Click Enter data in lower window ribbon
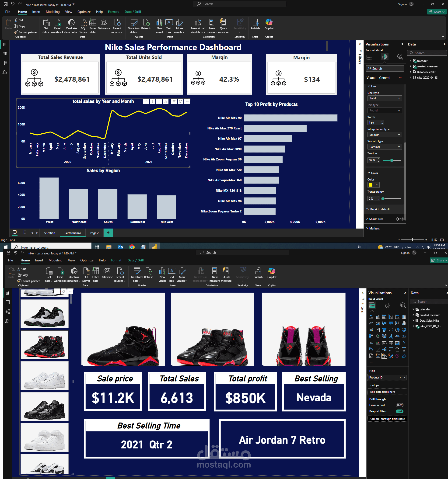 click(95, 275)
